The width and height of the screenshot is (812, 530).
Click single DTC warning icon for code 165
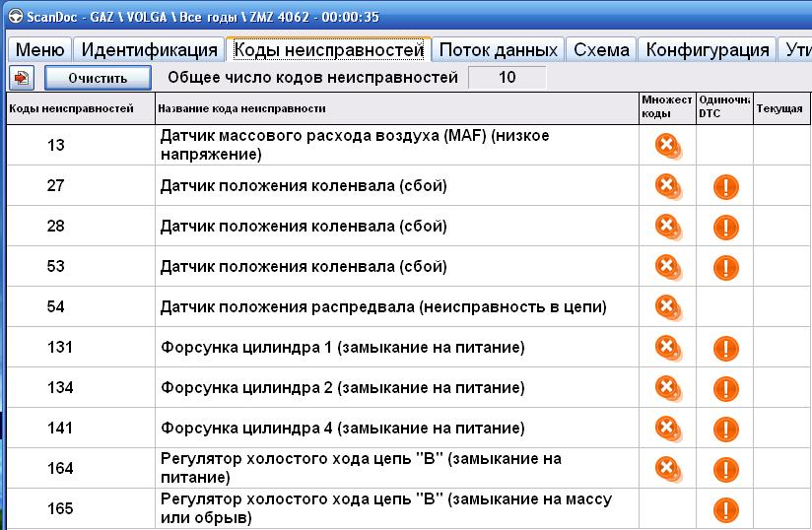click(x=725, y=510)
